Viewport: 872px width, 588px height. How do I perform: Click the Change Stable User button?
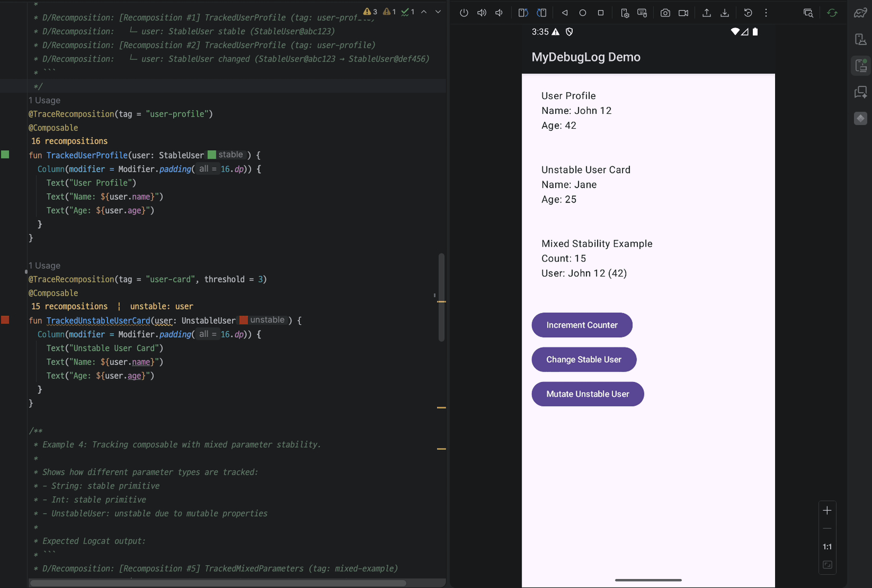pos(584,359)
